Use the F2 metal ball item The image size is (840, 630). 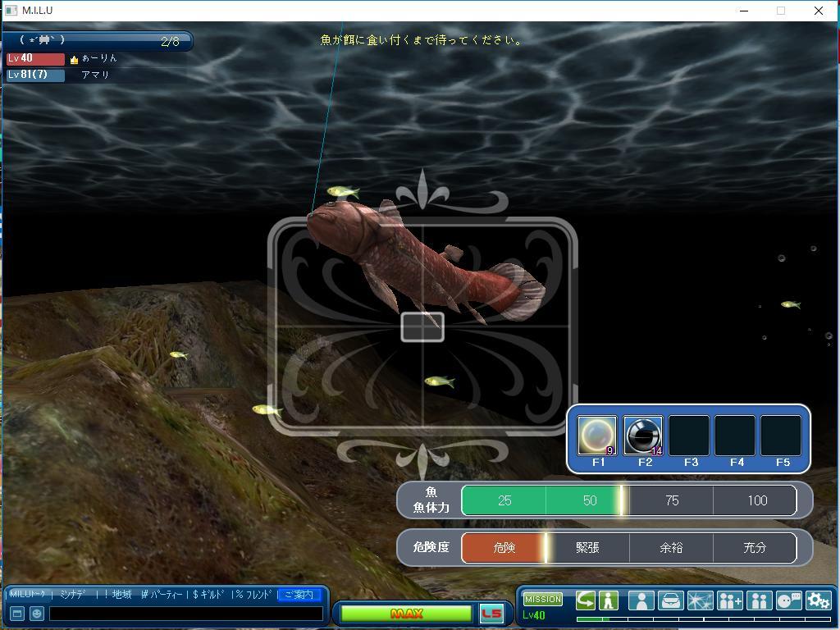coord(643,435)
